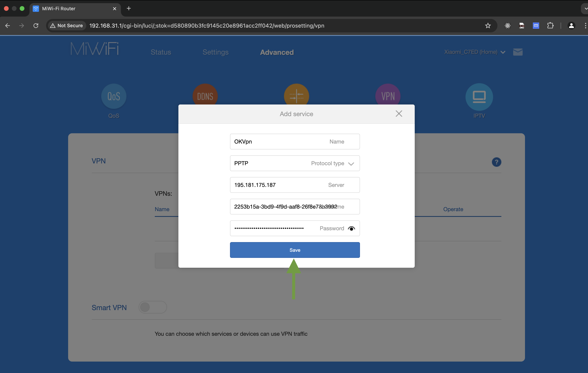Viewport: 588px width, 373px height.
Task: Click the QoS circle icon
Action: [114, 96]
